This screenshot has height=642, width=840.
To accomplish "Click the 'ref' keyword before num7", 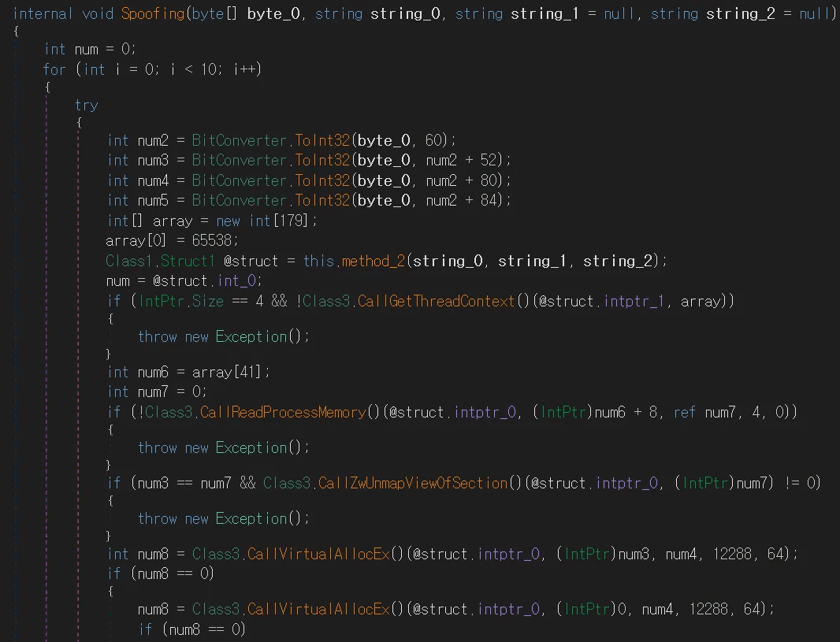I will pos(685,412).
